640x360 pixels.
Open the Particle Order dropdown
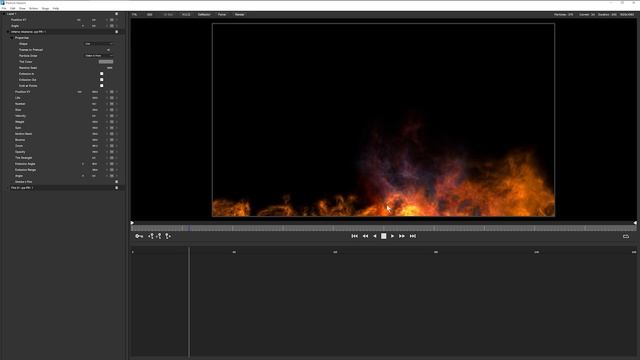(x=98, y=56)
